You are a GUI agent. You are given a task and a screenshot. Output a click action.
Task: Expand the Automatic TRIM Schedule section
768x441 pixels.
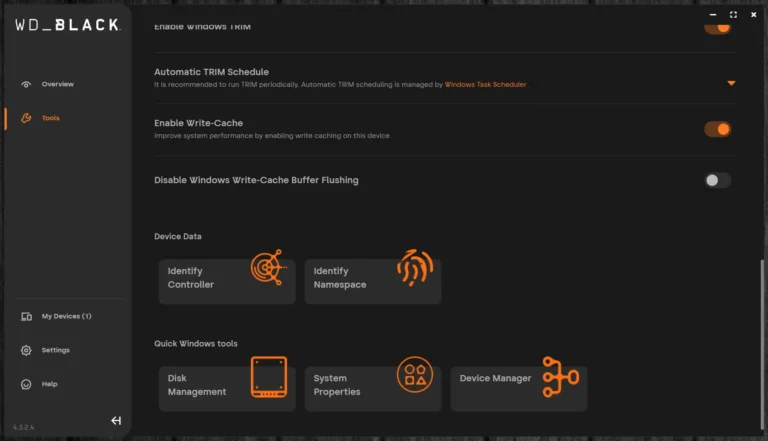tap(731, 83)
